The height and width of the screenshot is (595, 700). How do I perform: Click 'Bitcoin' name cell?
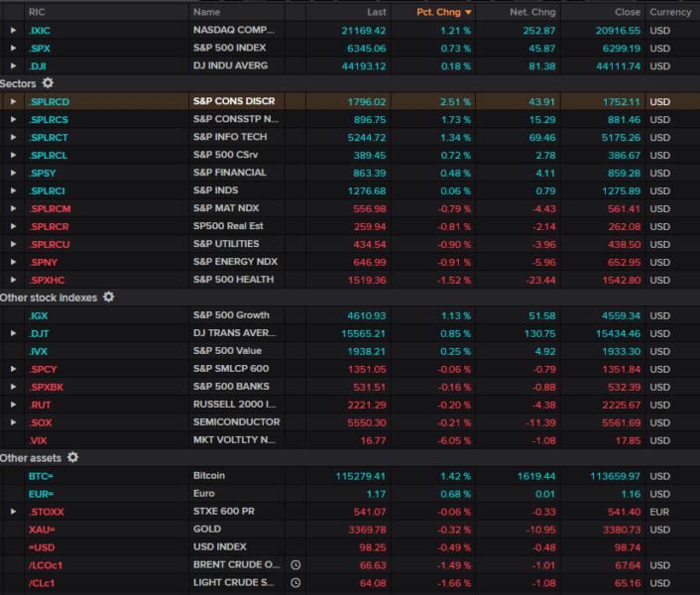[209, 476]
